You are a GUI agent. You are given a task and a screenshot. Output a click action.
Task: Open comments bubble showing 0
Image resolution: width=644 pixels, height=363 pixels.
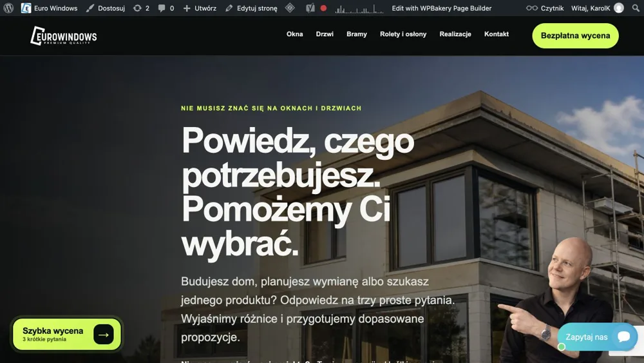pos(166,8)
